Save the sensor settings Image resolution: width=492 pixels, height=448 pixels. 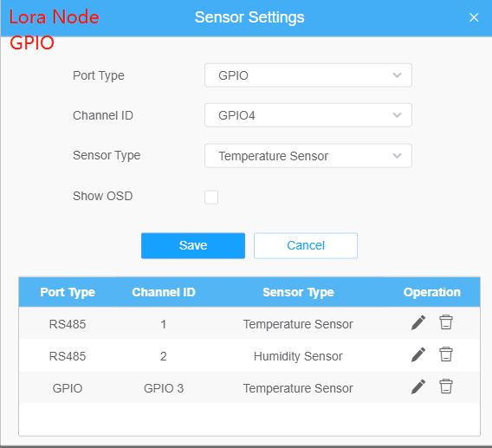pyautogui.click(x=193, y=245)
